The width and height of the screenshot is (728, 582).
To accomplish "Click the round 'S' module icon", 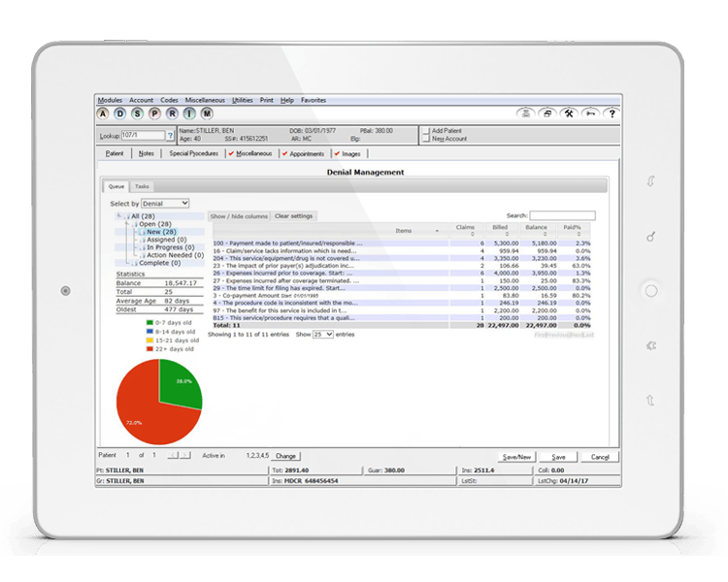I will [x=137, y=113].
